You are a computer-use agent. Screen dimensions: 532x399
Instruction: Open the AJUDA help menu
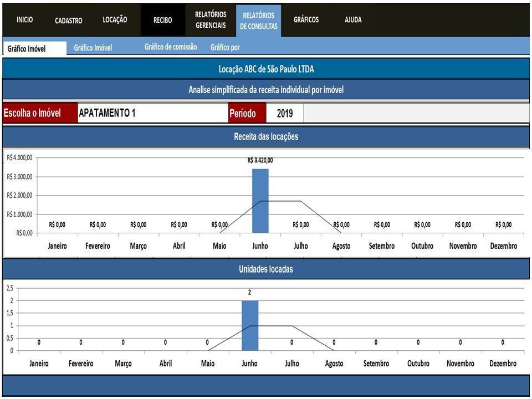coord(353,20)
